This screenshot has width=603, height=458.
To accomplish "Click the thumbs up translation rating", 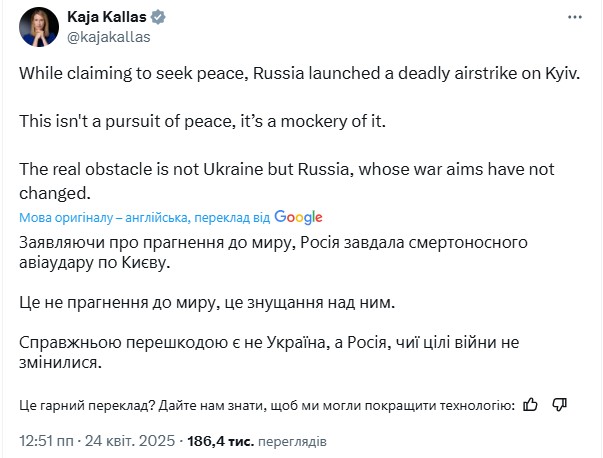I will 531,405.
